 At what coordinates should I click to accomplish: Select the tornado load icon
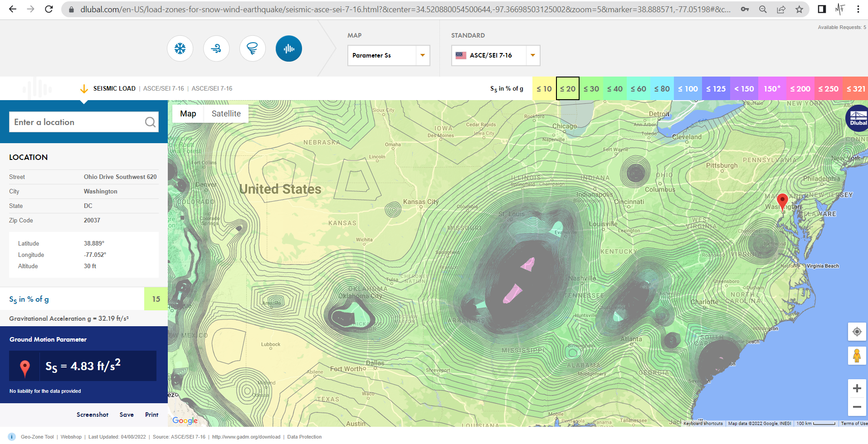(x=252, y=48)
